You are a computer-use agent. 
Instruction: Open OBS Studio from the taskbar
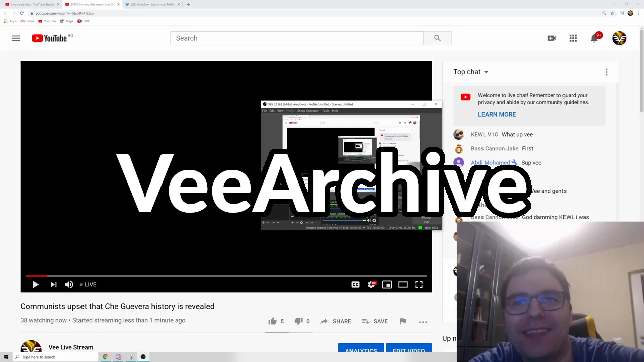[143, 357]
